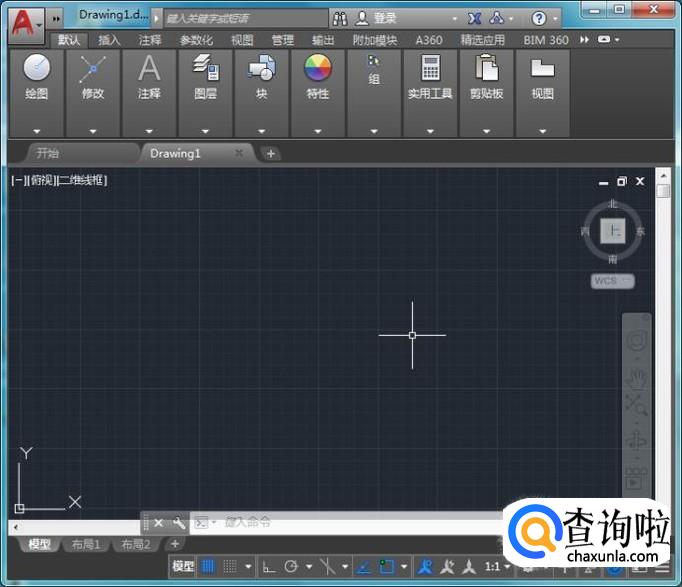Switch to the 插入 ribbon tab
Image resolution: width=682 pixels, height=587 pixels.
click(109, 40)
